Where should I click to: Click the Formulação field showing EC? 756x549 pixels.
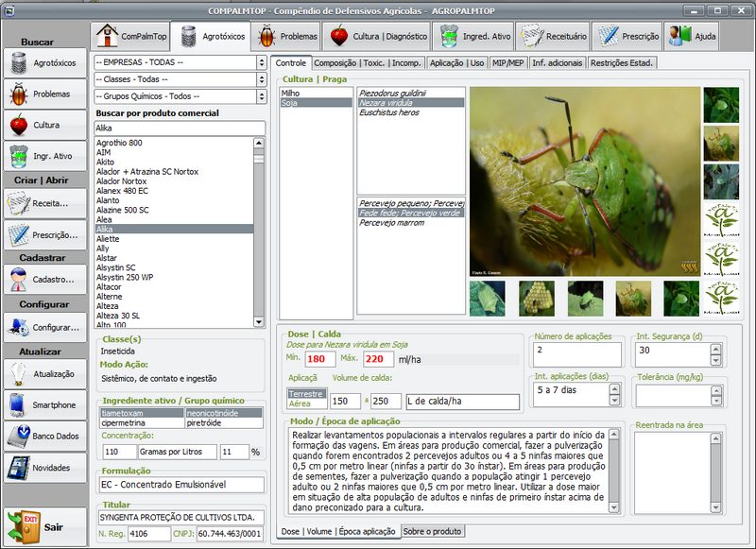[182, 485]
